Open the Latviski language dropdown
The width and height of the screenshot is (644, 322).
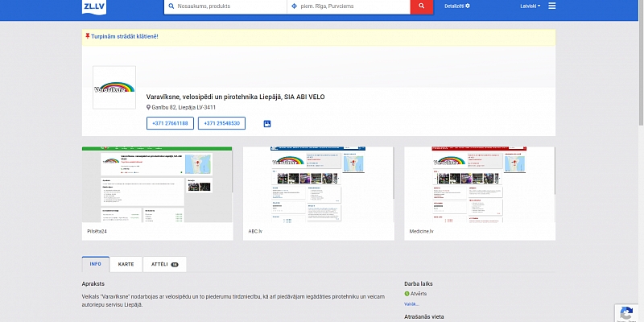(x=529, y=6)
